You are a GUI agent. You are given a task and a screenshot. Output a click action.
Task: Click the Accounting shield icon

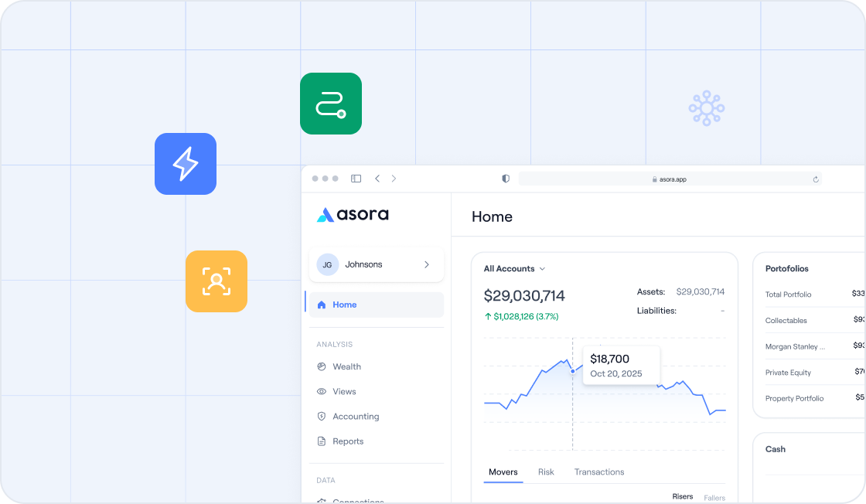(x=322, y=416)
